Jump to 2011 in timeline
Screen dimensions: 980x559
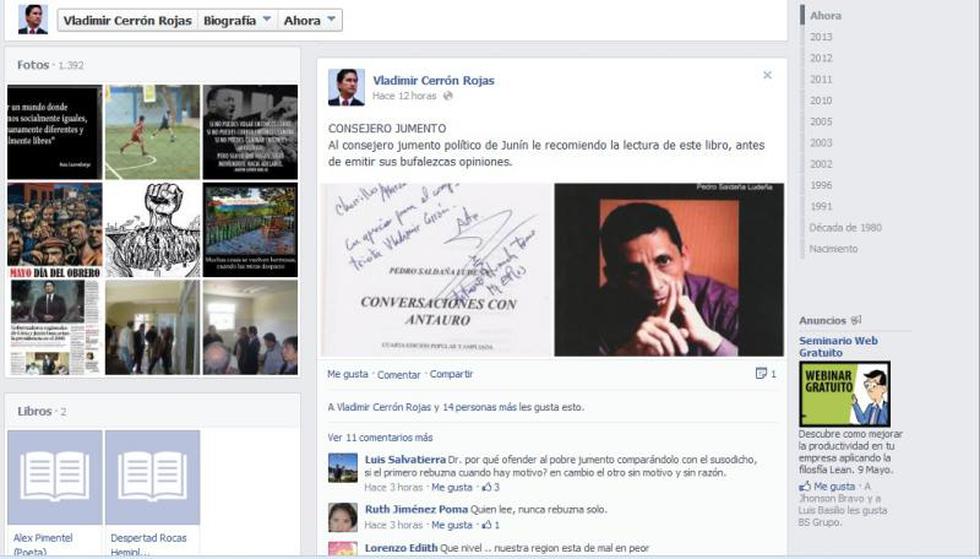click(821, 79)
